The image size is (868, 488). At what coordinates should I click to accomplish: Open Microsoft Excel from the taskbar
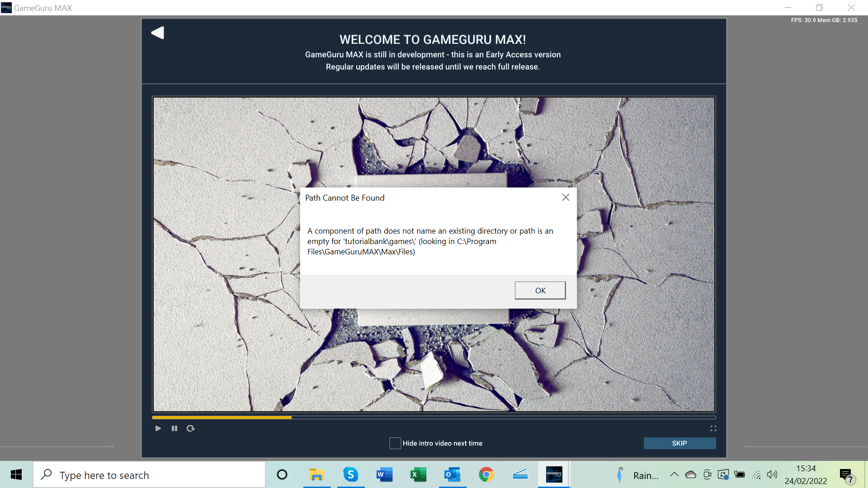click(x=418, y=474)
